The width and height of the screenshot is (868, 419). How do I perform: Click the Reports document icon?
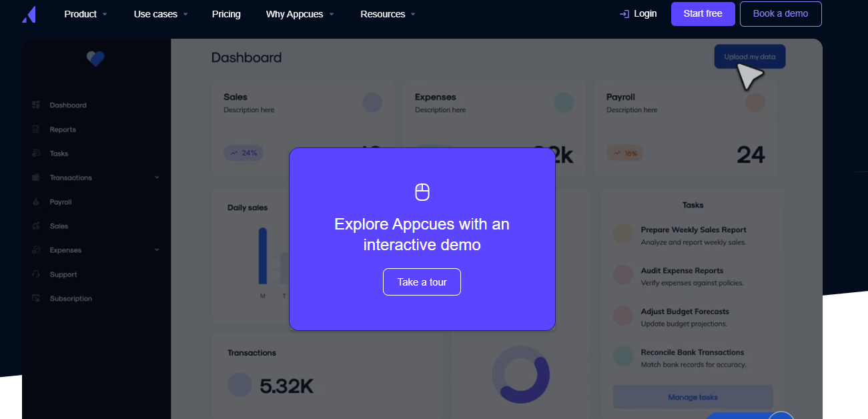[x=36, y=129]
